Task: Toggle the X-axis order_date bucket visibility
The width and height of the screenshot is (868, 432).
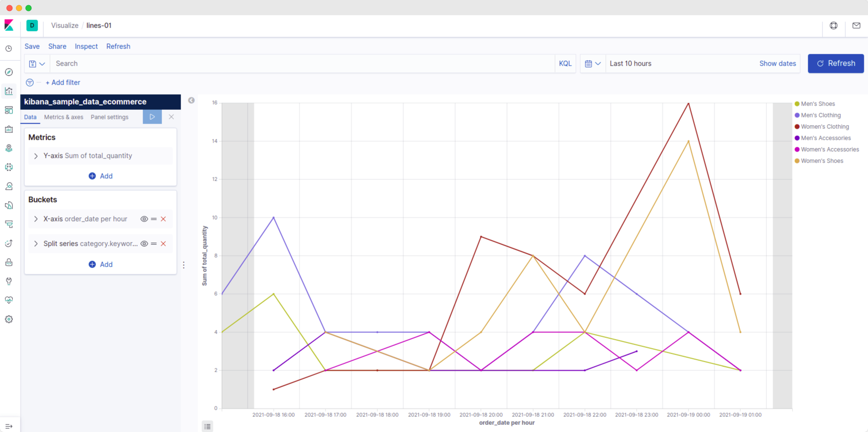Action: (144, 219)
